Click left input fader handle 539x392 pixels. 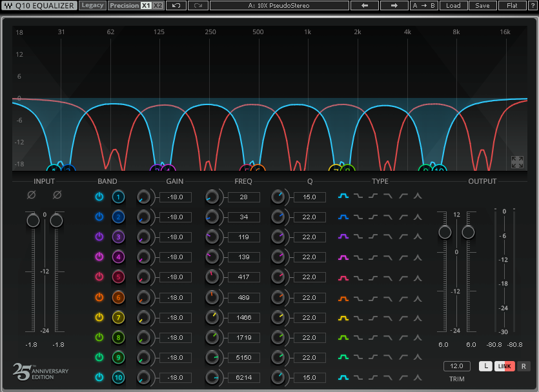33,220
